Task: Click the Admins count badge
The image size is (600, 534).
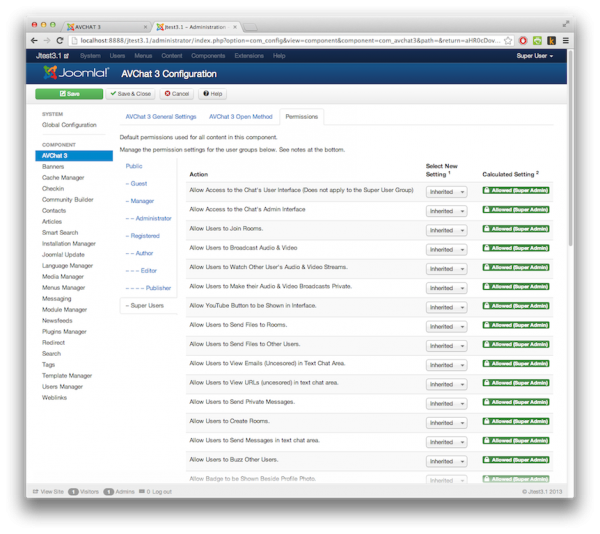Action: coord(109,492)
